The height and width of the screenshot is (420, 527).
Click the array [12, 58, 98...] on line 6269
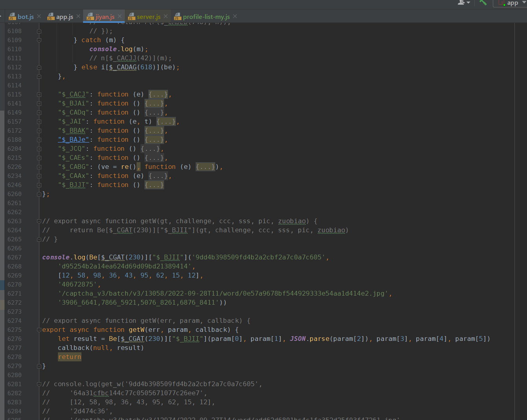129,276
